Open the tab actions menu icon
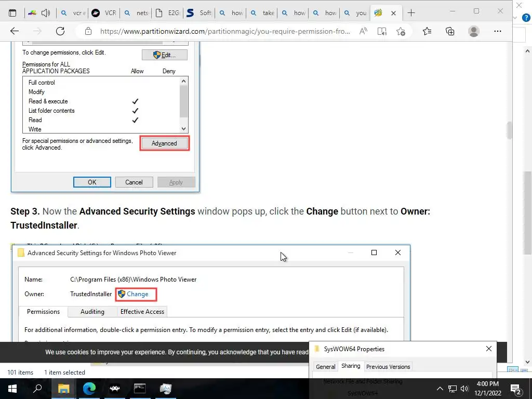The width and height of the screenshot is (532, 399). pos(12,13)
